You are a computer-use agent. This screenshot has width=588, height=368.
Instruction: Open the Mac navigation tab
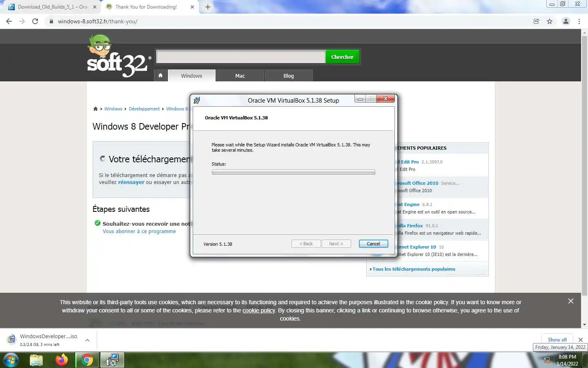pos(240,76)
